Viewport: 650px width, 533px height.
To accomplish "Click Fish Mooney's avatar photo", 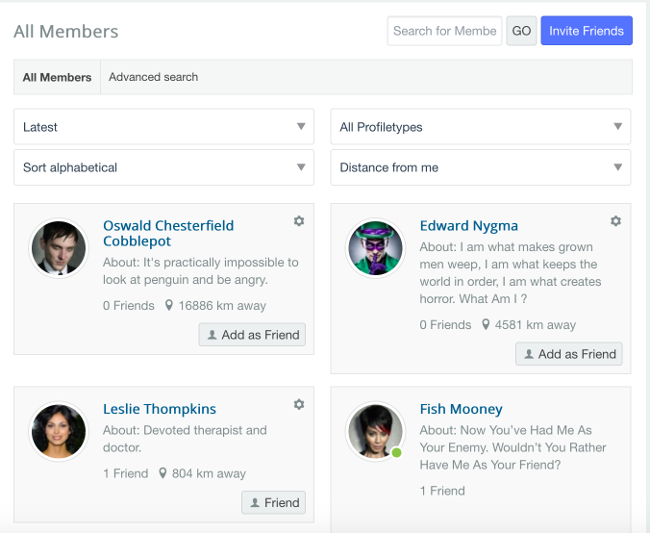I will (x=376, y=431).
